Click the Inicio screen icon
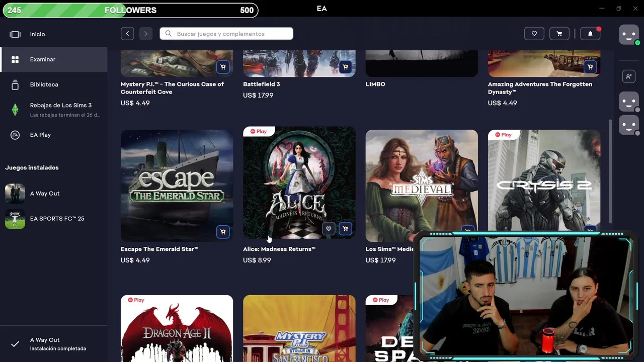The width and height of the screenshot is (644, 362). (x=15, y=34)
